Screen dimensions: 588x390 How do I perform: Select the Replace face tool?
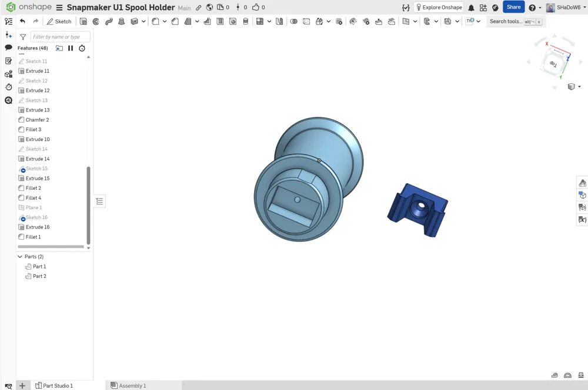point(392,21)
